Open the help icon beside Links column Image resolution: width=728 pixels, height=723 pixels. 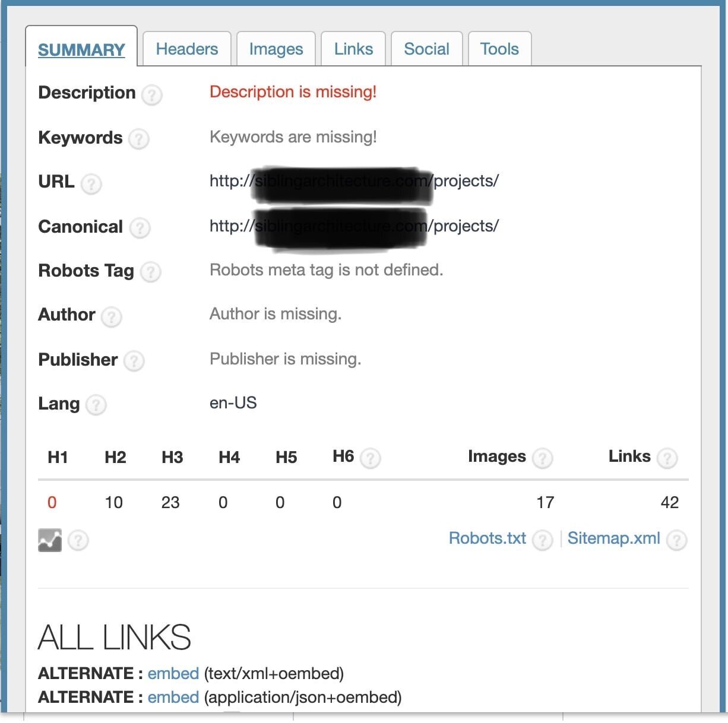click(x=667, y=458)
